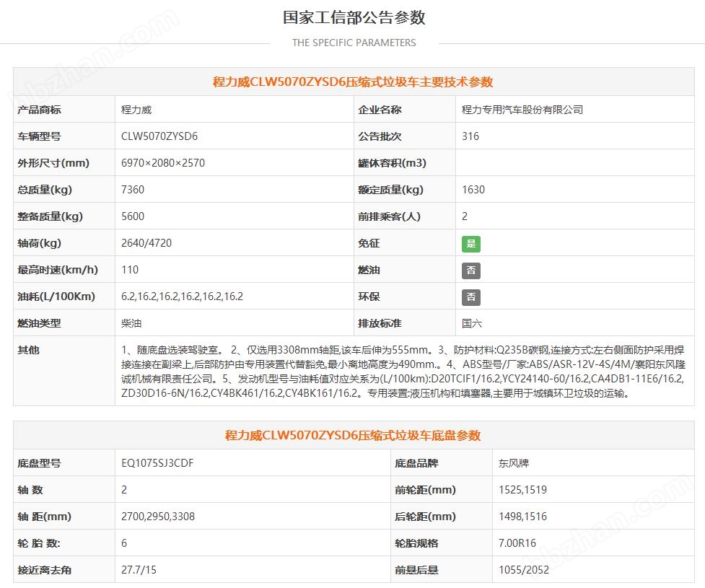Screen dimensions: 705x588
Task: Click the empty 罐体容积 value cell
Action: click(574, 163)
